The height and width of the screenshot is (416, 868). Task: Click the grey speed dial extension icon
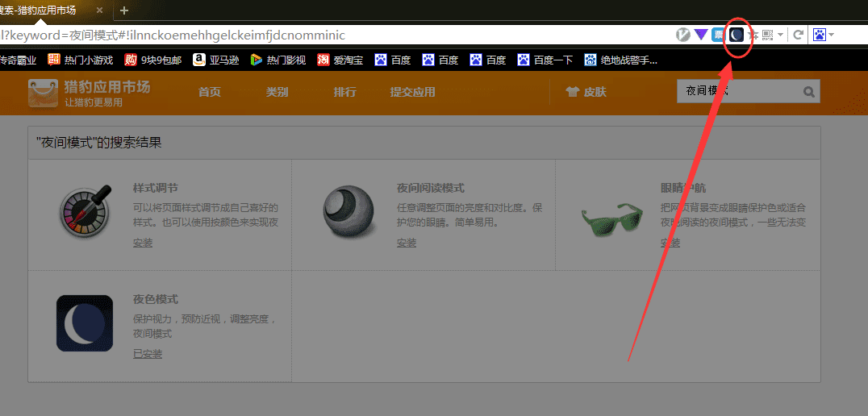pyautogui.click(x=683, y=35)
